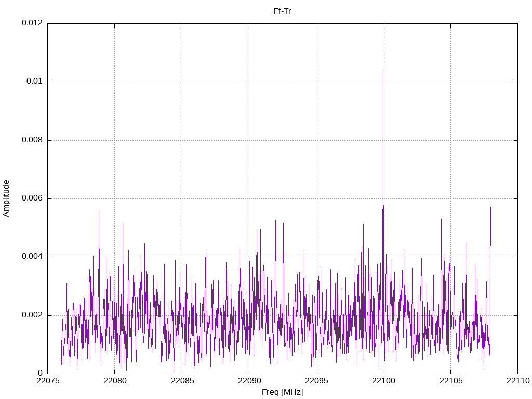Viewport: 532px width, 399px height.
Task: Click the final peak near 22108 MHz
Action: click(x=490, y=208)
